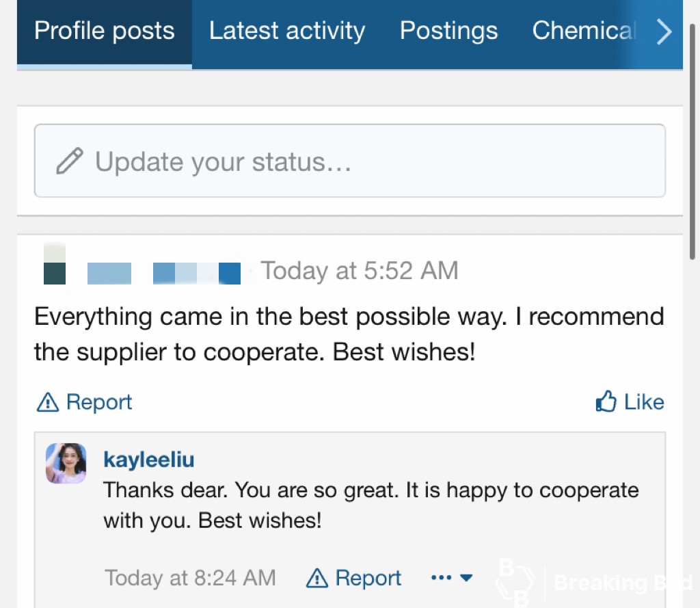Viewport: 700px width, 608px height.
Task: Open the Today at 5:52 AM timestamp
Action: (359, 271)
